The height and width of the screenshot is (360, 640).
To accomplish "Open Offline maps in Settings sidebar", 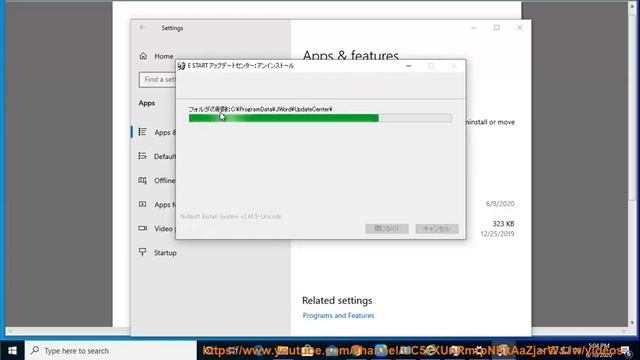I will [156, 180].
